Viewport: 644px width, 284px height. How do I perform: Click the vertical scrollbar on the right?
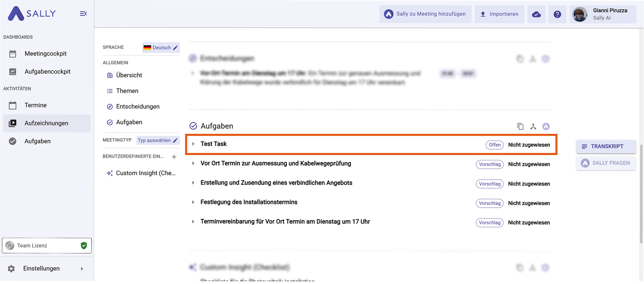641,192
